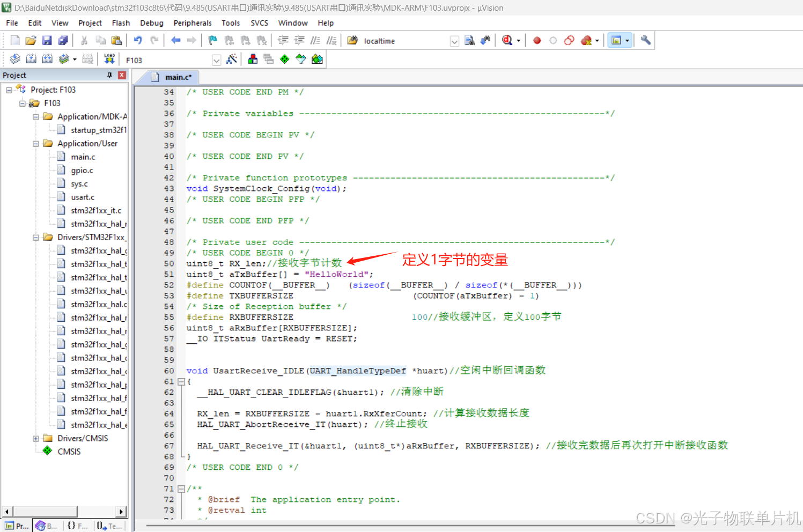
Task: Click the Save All icon
Action: (63, 41)
